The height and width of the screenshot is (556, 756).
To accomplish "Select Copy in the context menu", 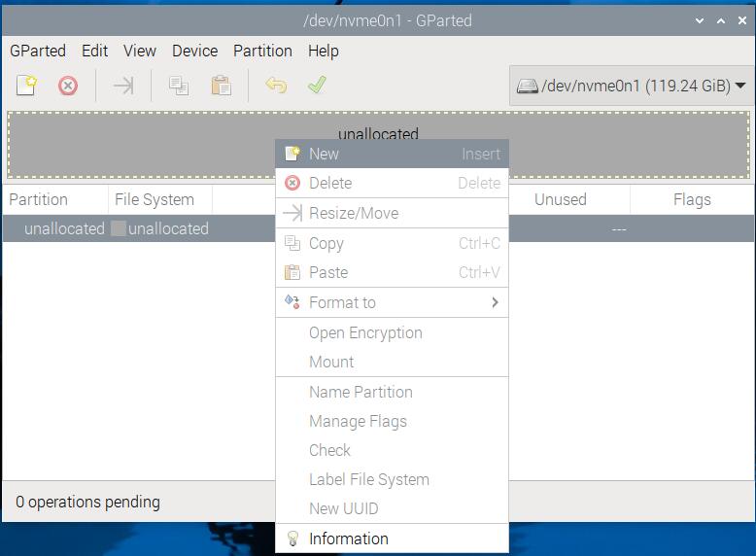I will [x=392, y=243].
